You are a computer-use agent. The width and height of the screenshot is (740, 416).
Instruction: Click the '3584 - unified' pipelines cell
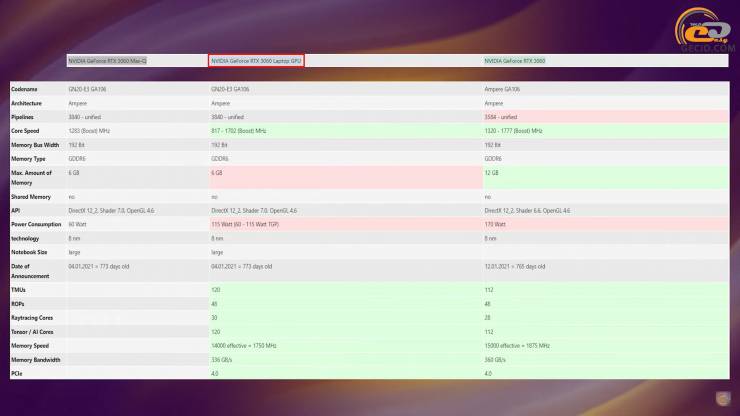click(500, 117)
